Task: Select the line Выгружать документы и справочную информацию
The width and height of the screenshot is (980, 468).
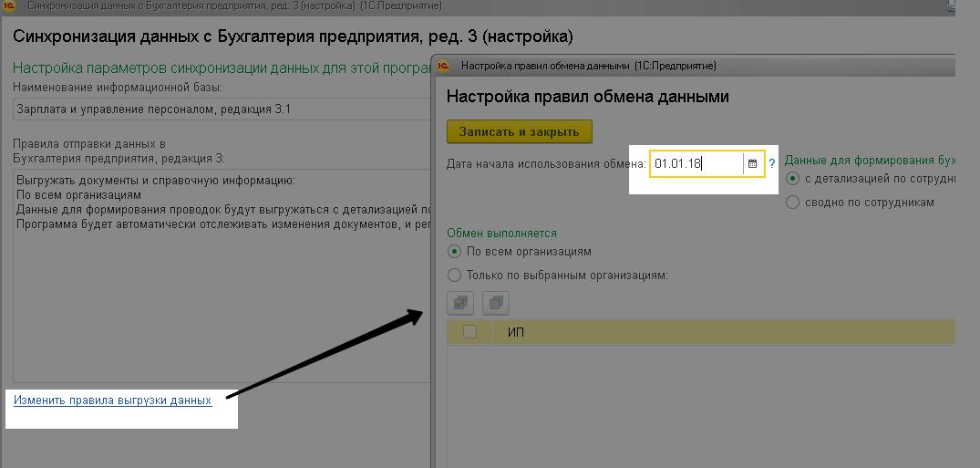Action: tap(156, 182)
